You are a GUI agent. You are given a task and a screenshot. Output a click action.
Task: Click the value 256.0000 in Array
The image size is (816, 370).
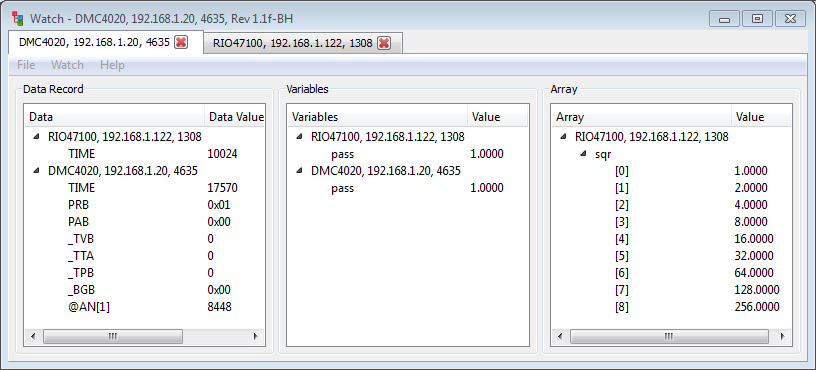(x=757, y=307)
